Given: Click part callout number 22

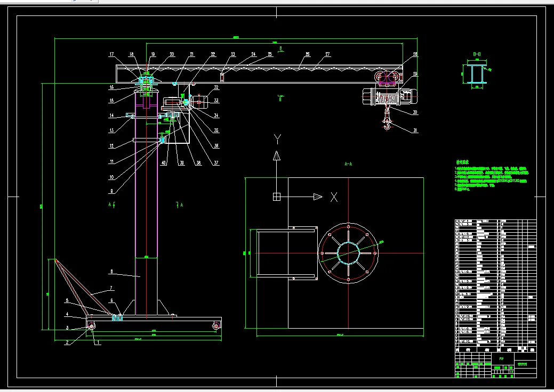Looking at the screenshot, I should click(x=213, y=54).
